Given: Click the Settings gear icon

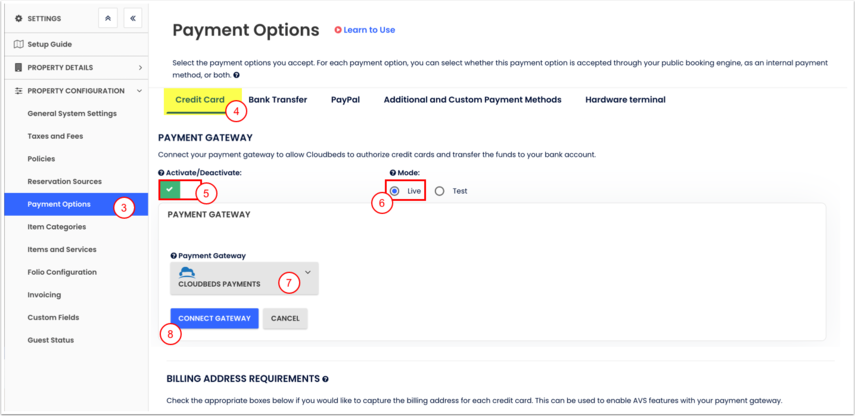Looking at the screenshot, I should (x=19, y=19).
